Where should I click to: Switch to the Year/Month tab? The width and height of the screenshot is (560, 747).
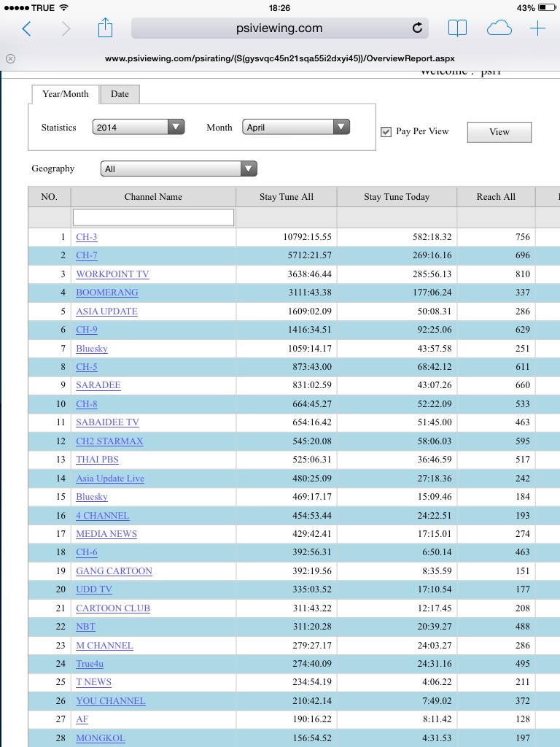coord(65,94)
